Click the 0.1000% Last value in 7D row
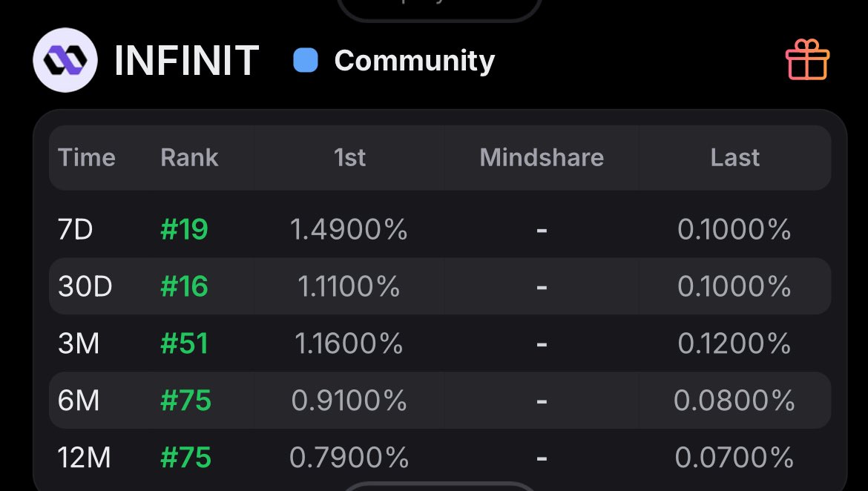This screenshot has width=868, height=491. pos(734,229)
